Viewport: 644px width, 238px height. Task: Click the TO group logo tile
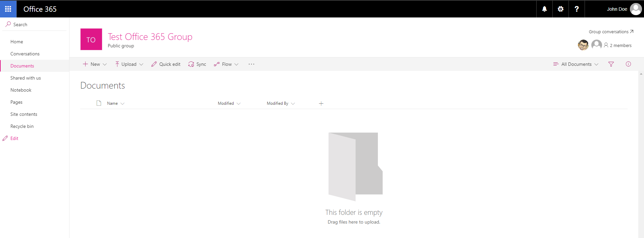pos(91,39)
